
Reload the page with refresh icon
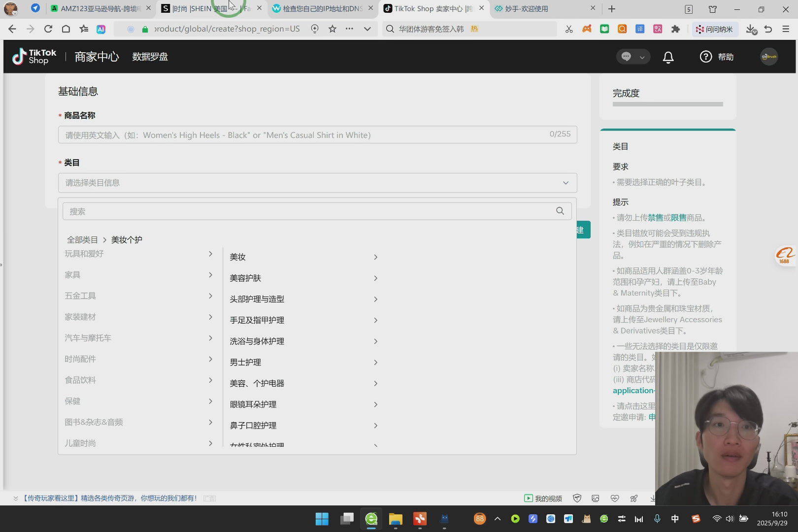pyautogui.click(x=48, y=29)
